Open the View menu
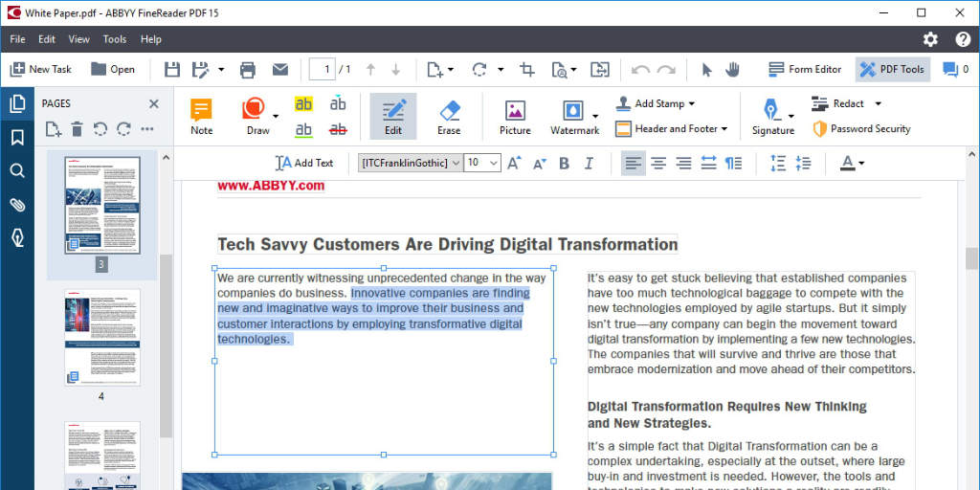 coord(78,39)
